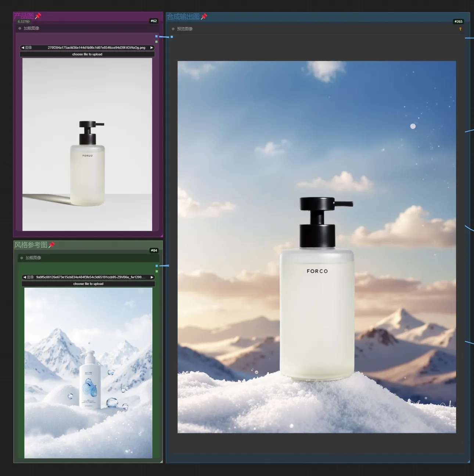Screen dimensions: 474x476
Task: Click the blue input port of 预览图像 node
Action: click(172, 37)
